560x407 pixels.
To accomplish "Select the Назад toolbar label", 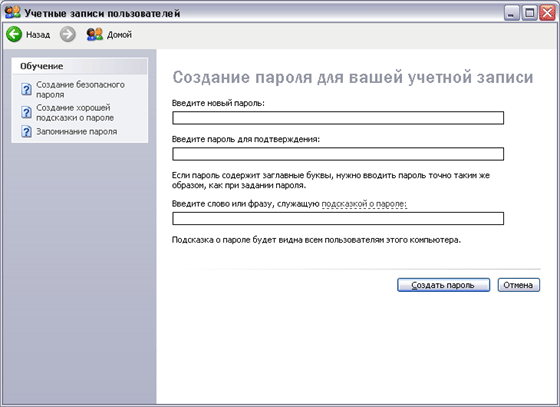I will [38, 35].
